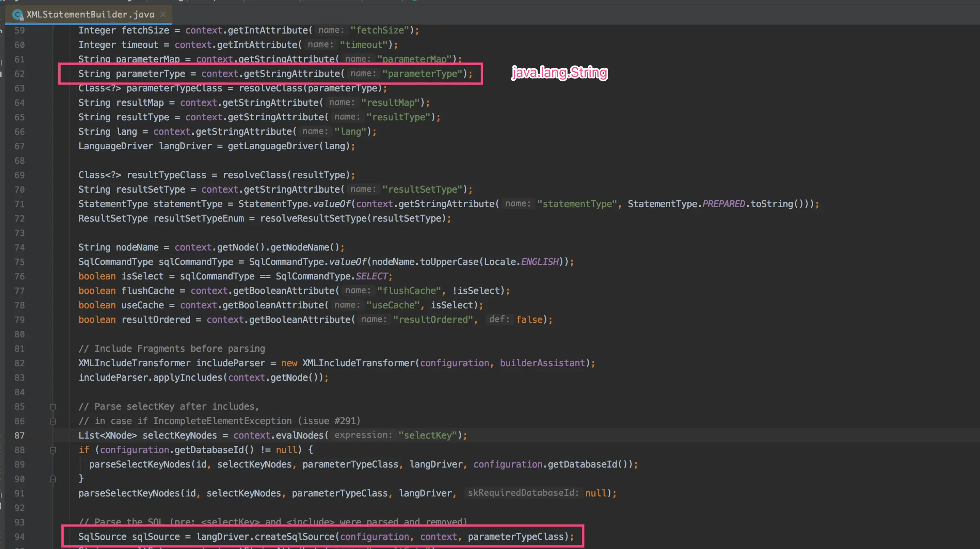The image size is (980, 549).
Task: Select the XMLStatementBuilder.java editor tab
Action: coord(90,14)
